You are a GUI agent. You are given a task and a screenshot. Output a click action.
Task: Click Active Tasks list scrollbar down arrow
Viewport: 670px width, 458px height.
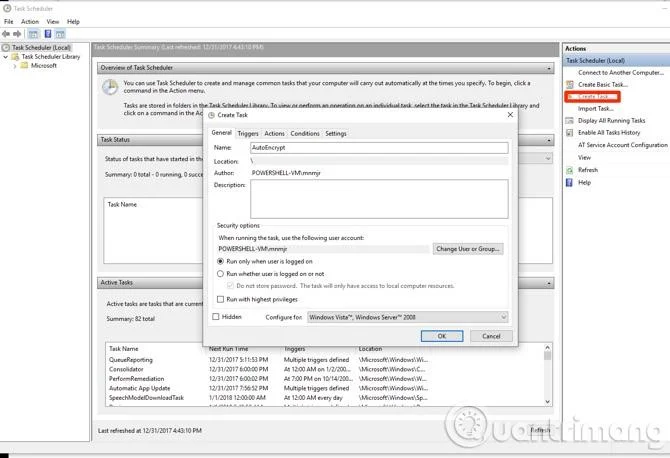[547, 402]
